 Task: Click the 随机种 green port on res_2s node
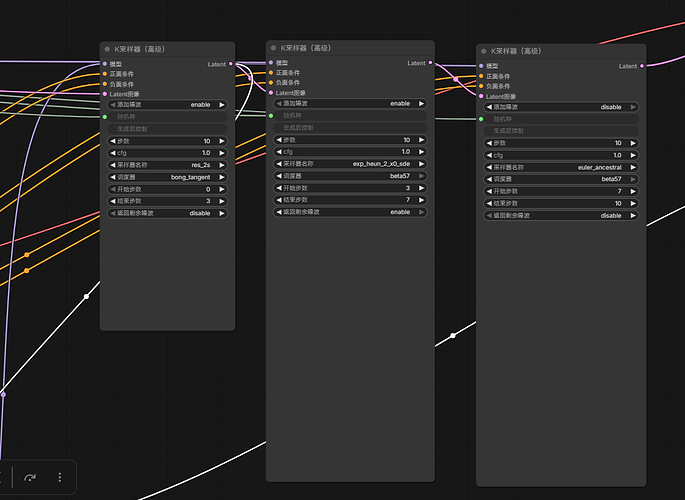pyautogui.click(x=105, y=117)
